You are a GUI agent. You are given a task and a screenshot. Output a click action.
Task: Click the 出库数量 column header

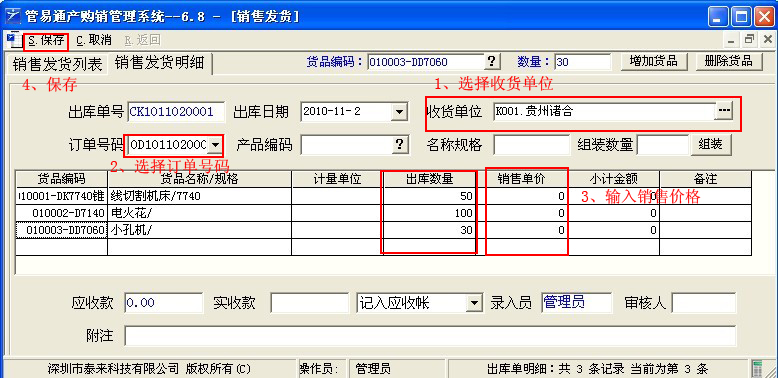[x=430, y=179]
